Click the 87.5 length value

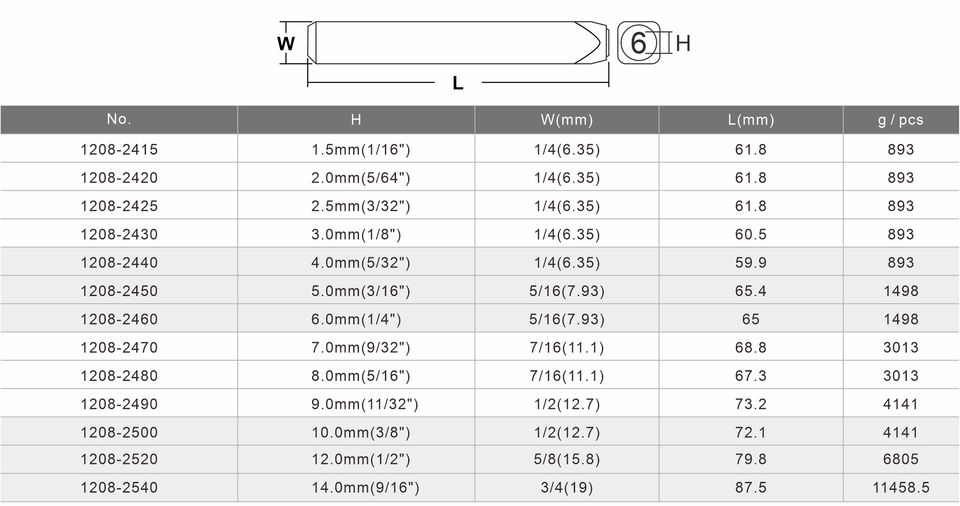(x=750, y=488)
